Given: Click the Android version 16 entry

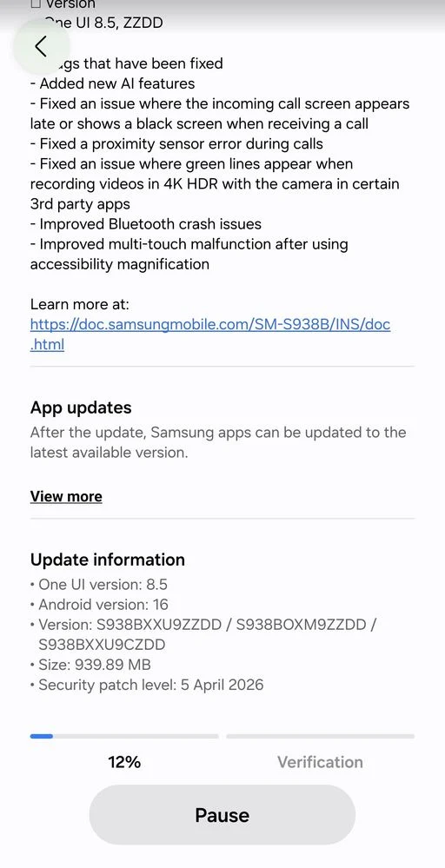Looking at the screenshot, I should pyautogui.click(x=100, y=605).
